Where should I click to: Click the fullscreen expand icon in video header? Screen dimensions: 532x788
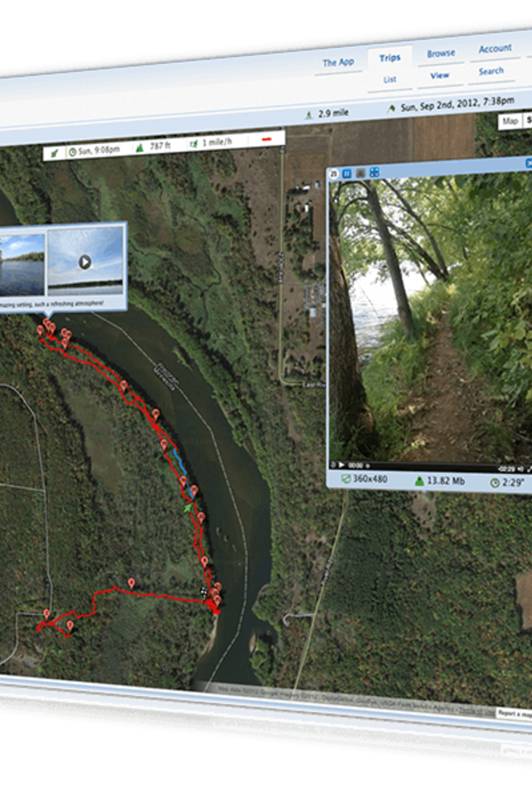tap(374, 172)
